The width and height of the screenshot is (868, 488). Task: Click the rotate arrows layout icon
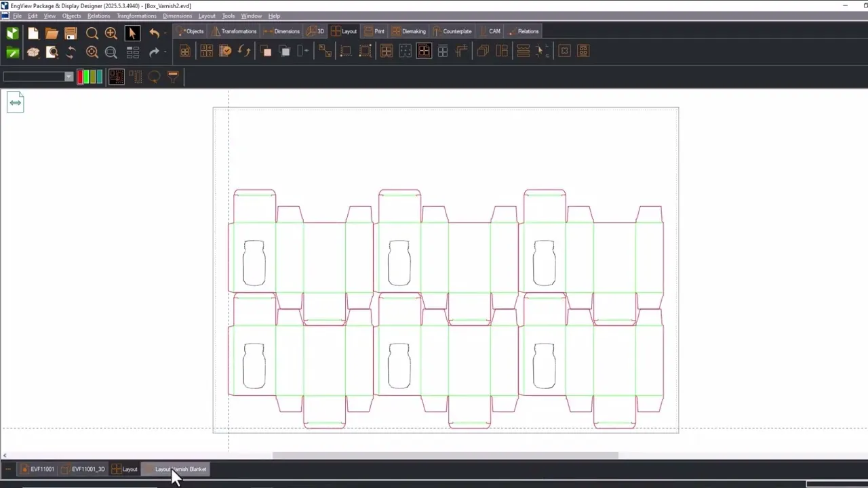244,51
